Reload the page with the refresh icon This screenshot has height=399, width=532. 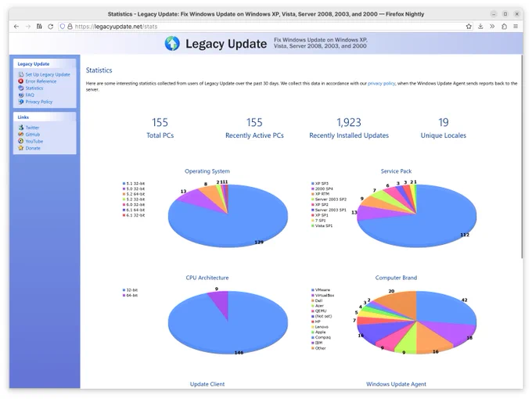pos(51,26)
